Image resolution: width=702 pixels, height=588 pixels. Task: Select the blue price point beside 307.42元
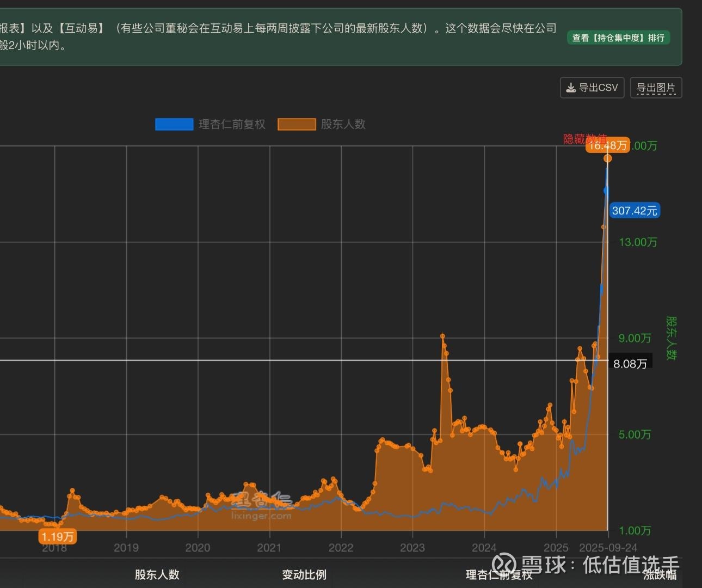click(607, 191)
